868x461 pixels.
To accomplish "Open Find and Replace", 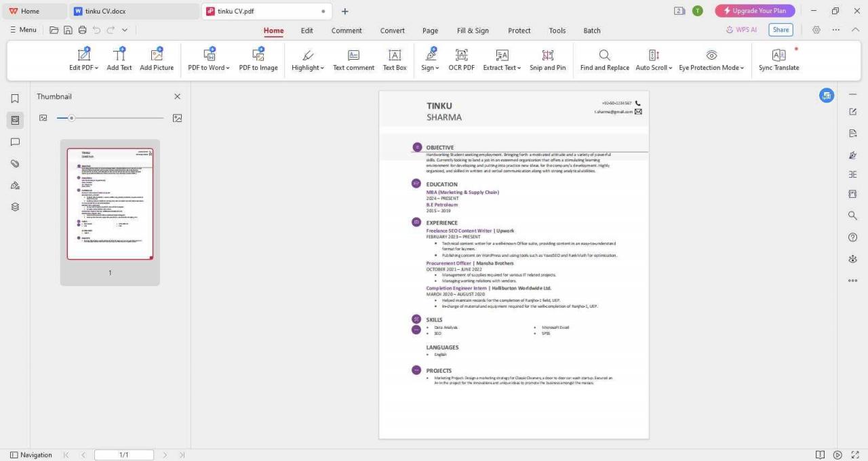I will 604,60.
